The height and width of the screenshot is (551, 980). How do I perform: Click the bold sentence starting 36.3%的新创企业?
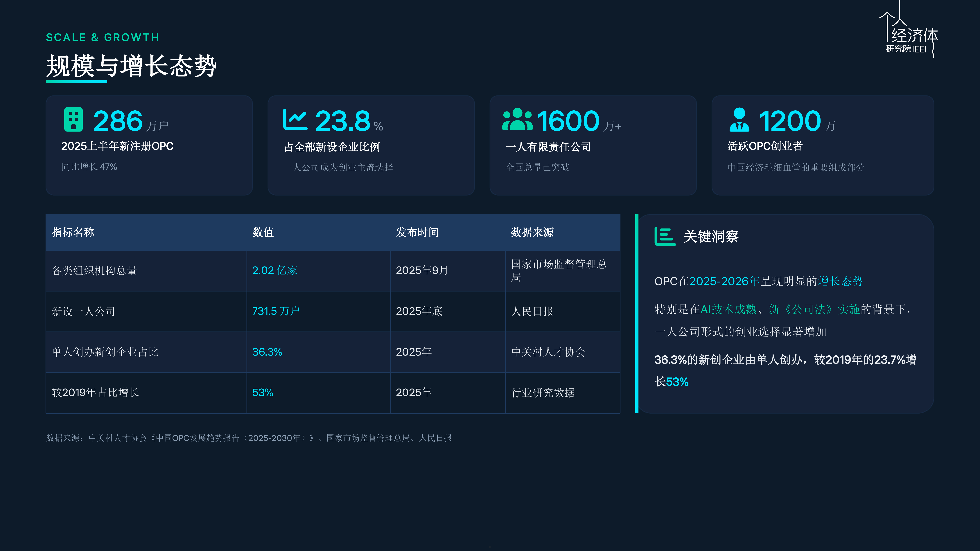[785, 371]
